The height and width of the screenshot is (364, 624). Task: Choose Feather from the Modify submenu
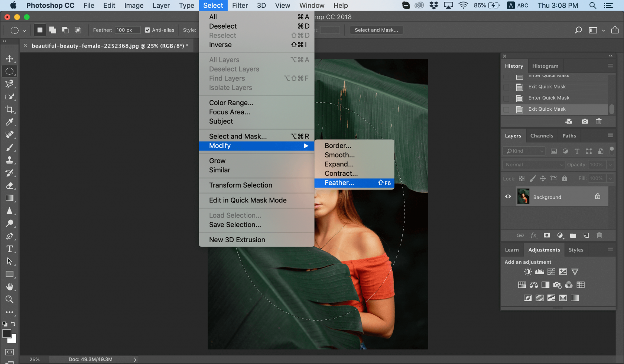click(339, 183)
